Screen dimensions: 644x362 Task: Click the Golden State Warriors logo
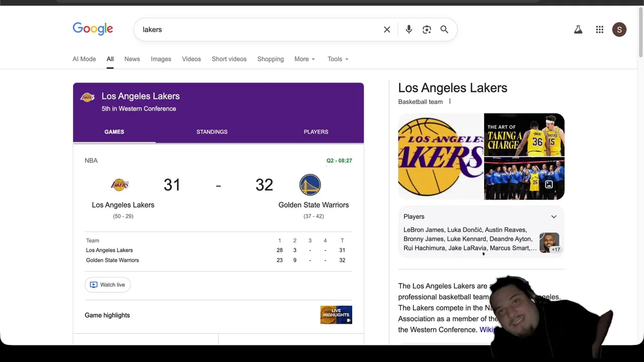pyautogui.click(x=310, y=185)
